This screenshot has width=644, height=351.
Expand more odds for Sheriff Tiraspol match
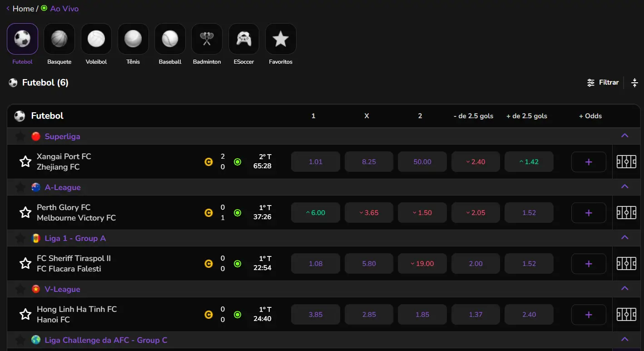[x=589, y=264]
